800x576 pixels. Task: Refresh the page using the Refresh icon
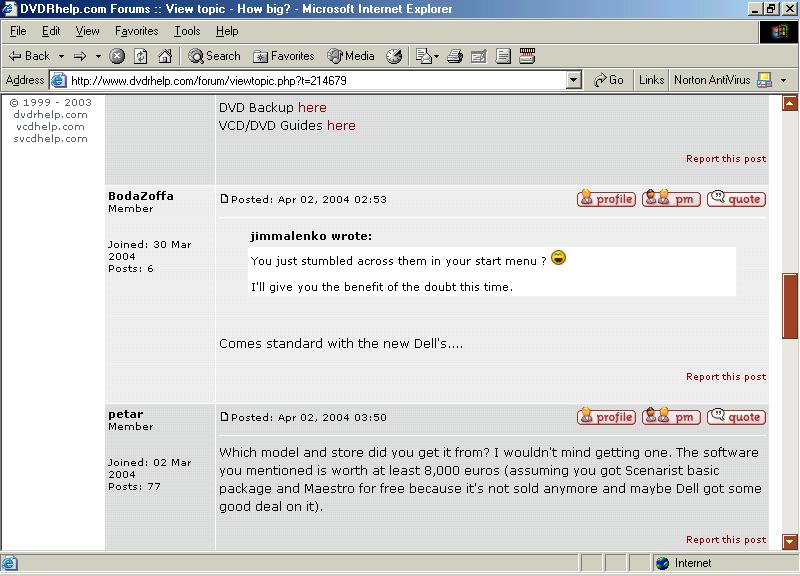141,56
